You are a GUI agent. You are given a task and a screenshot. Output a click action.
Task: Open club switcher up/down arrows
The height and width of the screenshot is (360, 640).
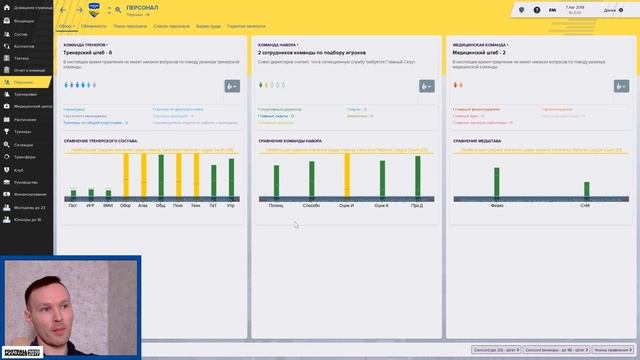pyautogui.click(x=109, y=10)
